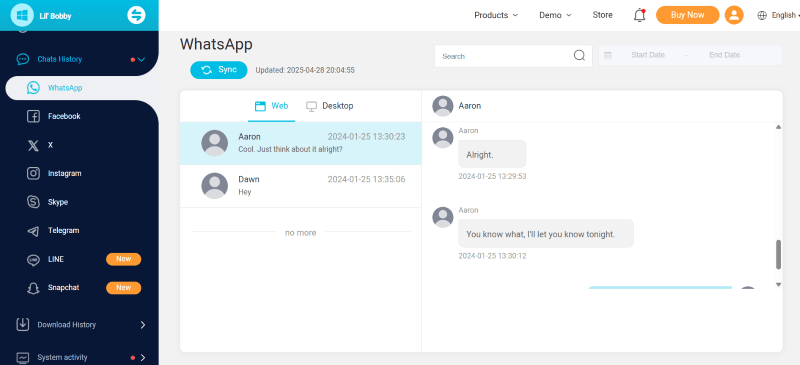Click Aaron's avatar in conversation list
800x365 pixels.
[215, 143]
